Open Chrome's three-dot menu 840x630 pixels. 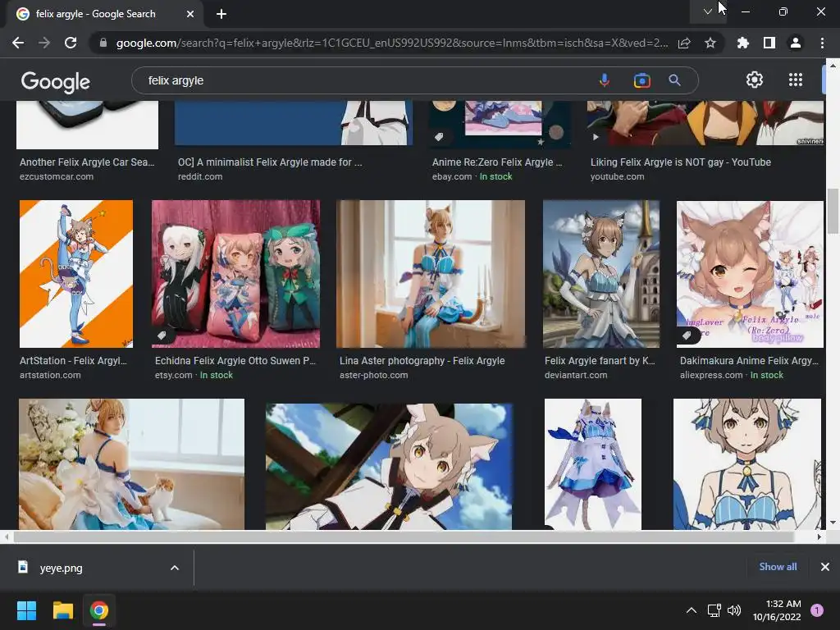pyautogui.click(x=822, y=43)
